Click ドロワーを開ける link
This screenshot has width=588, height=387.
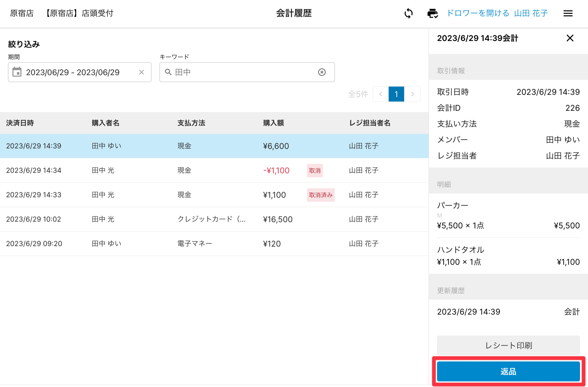click(x=478, y=13)
